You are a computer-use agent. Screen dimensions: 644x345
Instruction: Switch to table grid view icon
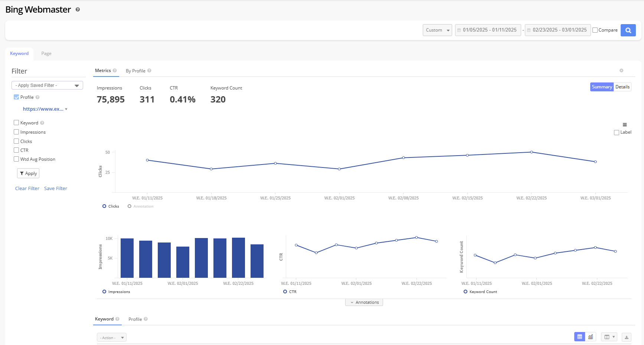pos(579,337)
